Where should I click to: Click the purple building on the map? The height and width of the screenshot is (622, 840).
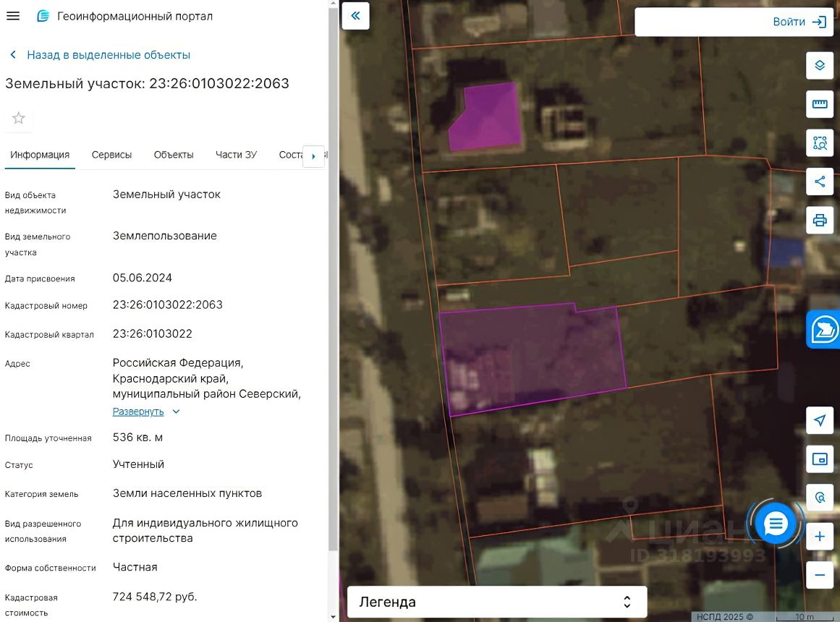[x=486, y=116]
